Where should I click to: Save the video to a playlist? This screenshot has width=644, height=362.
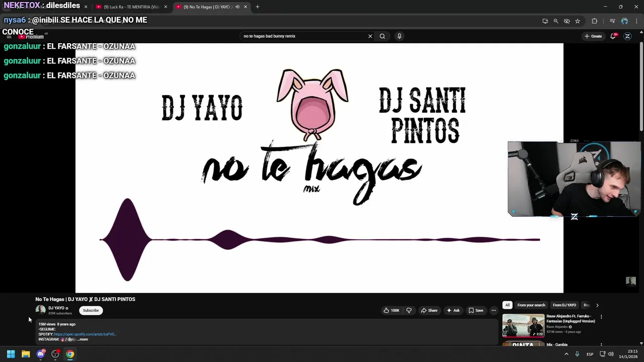click(x=476, y=310)
